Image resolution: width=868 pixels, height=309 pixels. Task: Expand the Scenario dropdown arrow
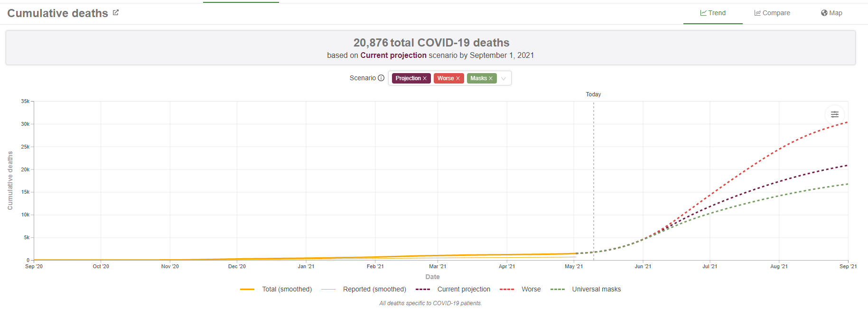[504, 79]
